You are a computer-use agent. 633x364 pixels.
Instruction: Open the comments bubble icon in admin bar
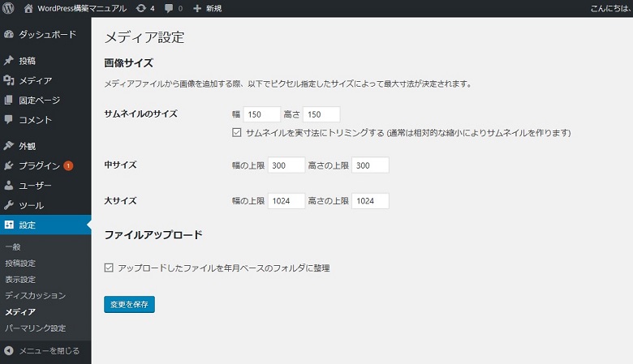[169, 8]
